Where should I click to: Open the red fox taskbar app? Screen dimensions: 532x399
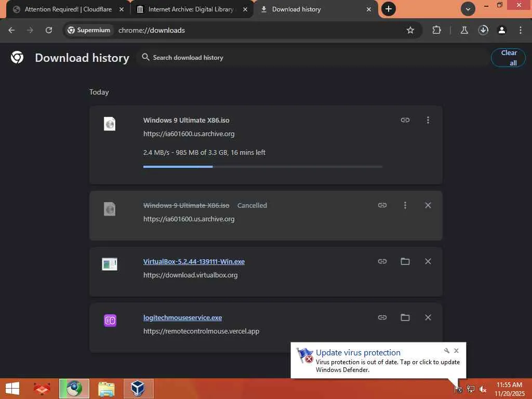[x=42, y=389]
